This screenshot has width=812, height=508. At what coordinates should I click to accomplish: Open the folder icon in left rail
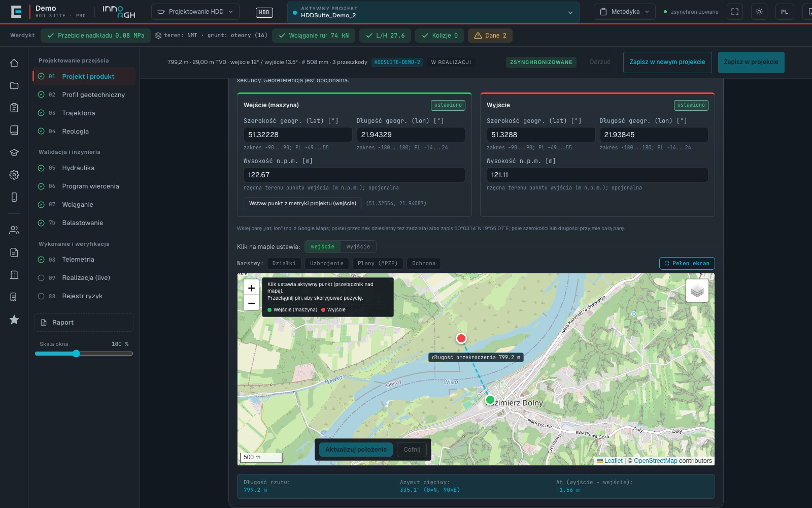(14, 85)
